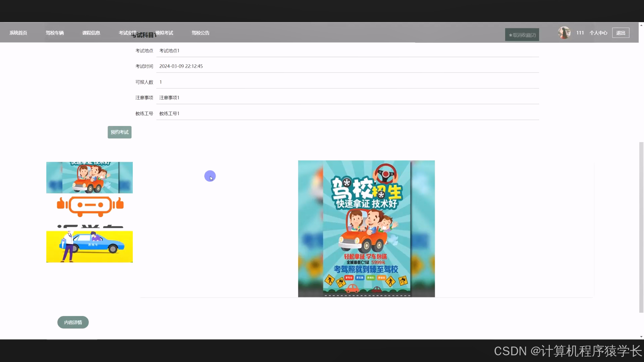The width and height of the screenshot is (644, 362).
Task: View 驾校公告 announcements
Action: coord(201,33)
